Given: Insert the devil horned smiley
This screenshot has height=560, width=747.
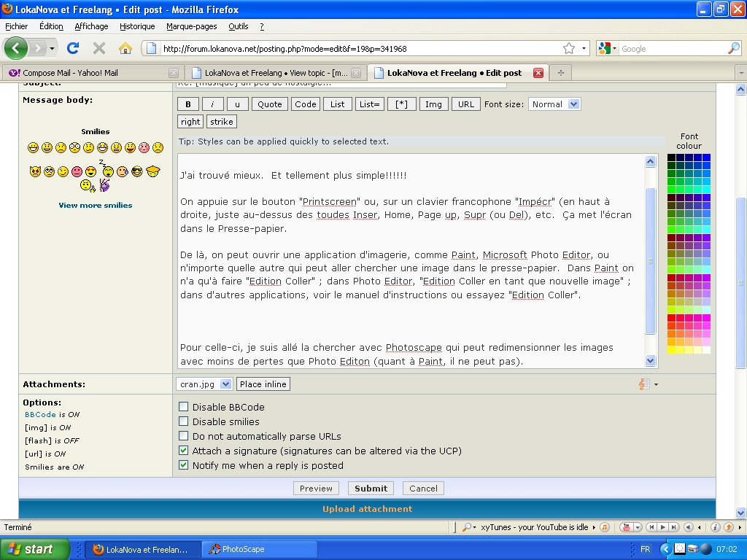Looking at the screenshot, I should click(x=35, y=171).
